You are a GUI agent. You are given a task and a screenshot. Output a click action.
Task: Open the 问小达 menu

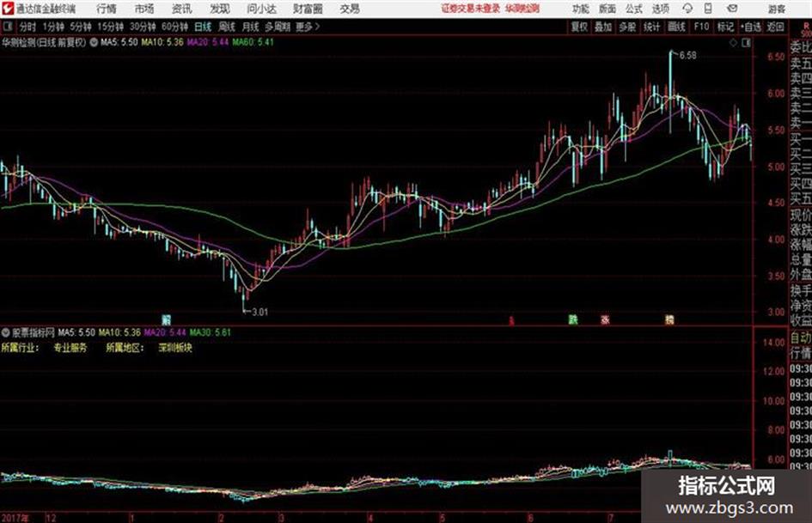(261, 9)
